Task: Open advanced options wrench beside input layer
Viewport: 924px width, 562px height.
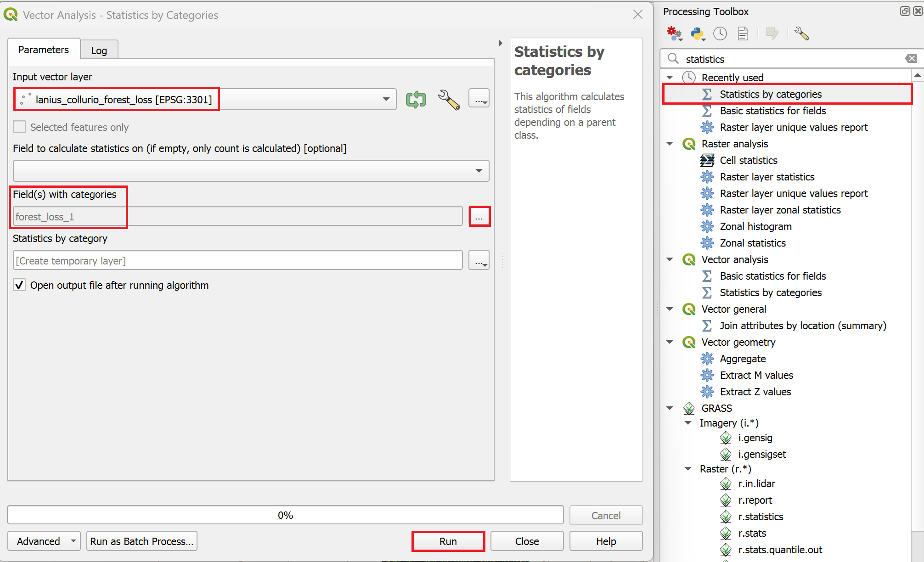Action: (x=449, y=99)
